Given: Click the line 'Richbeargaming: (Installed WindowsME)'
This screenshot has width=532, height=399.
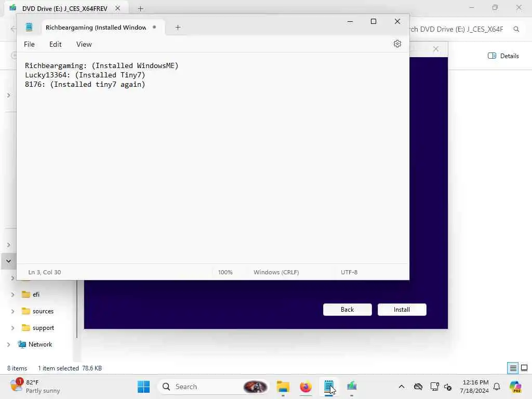Looking at the screenshot, I should click(x=101, y=65).
